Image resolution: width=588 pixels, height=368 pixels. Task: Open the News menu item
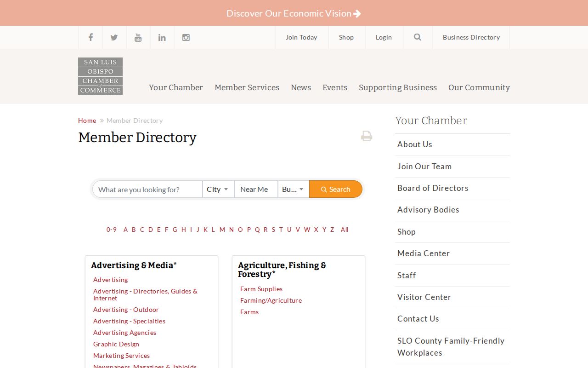pyautogui.click(x=301, y=87)
